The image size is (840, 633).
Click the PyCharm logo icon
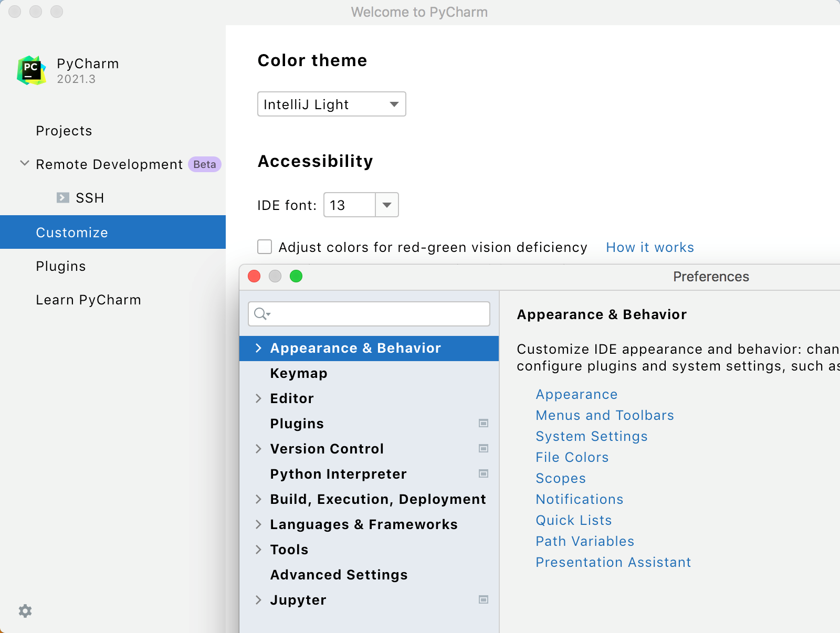coord(31,70)
